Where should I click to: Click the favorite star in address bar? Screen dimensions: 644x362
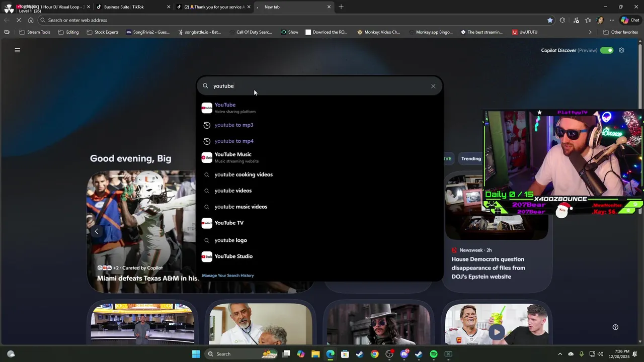coord(550,20)
